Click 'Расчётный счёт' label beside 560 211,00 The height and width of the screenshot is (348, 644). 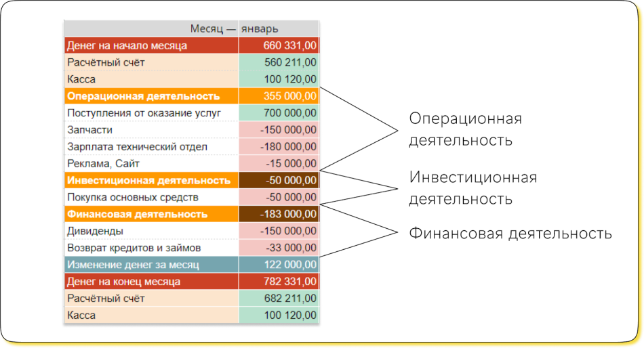(x=152, y=62)
